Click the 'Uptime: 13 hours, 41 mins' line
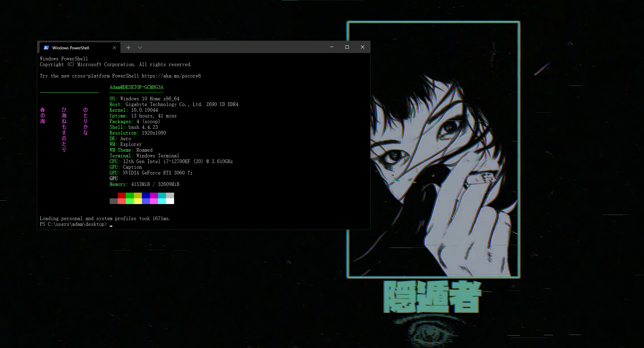The width and height of the screenshot is (644, 348). [143, 116]
